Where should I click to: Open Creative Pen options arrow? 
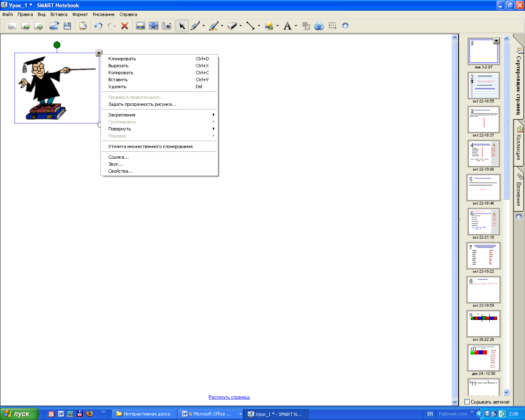[222, 26]
